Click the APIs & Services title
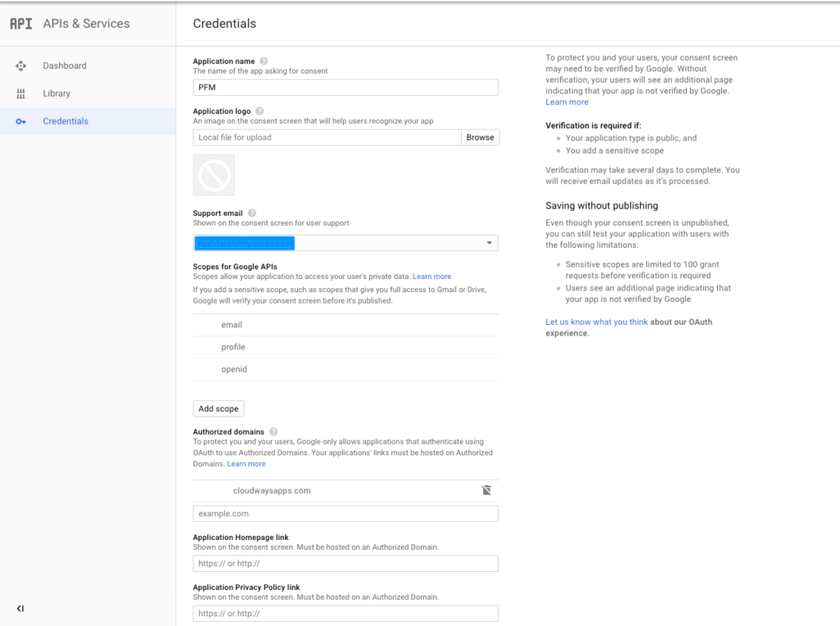 [x=86, y=24]
